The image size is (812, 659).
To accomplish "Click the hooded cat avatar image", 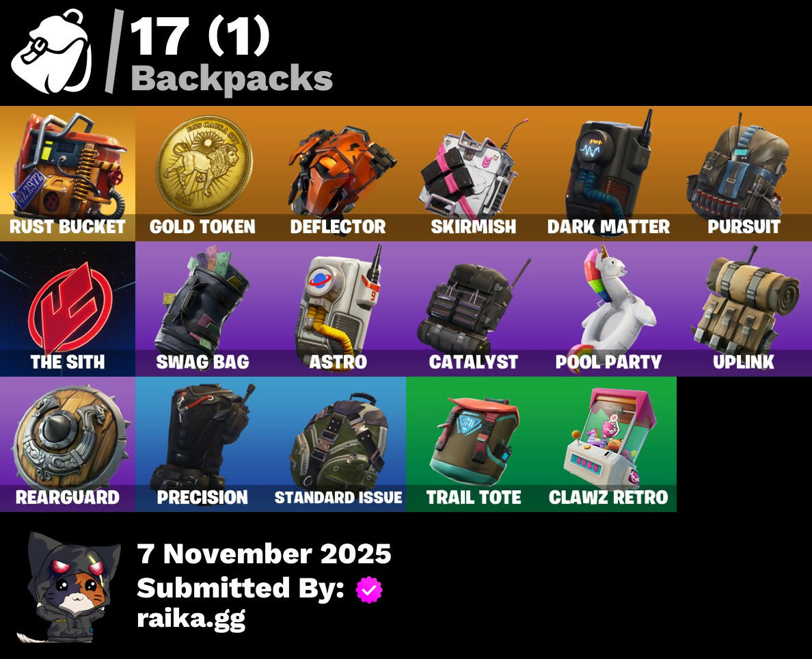I will tap(69, 587).
